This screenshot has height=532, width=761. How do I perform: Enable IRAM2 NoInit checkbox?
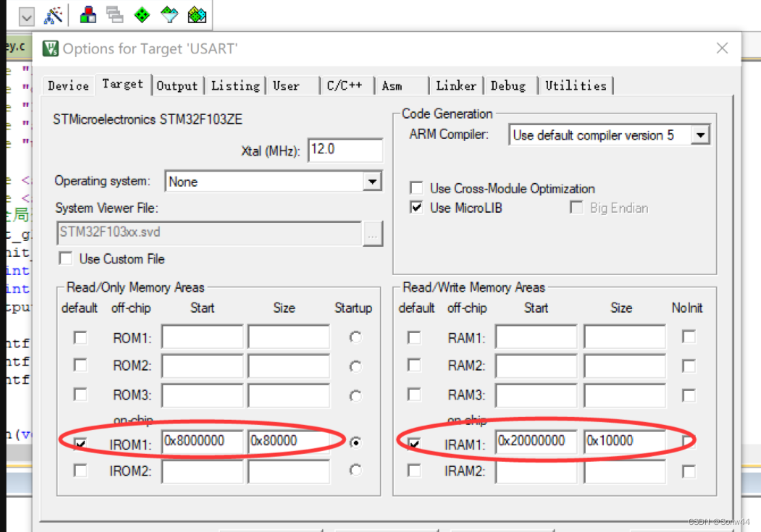click(x=689, y=471)
